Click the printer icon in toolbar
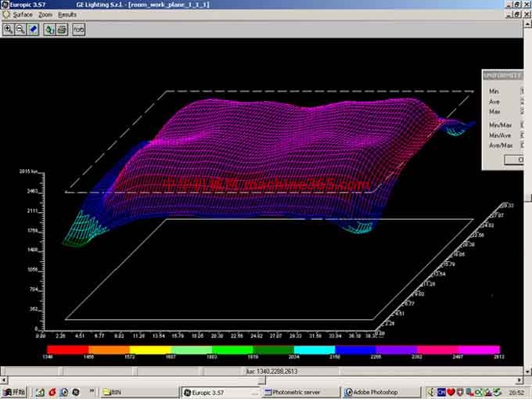Screen dimensions: 532x399 62,30
